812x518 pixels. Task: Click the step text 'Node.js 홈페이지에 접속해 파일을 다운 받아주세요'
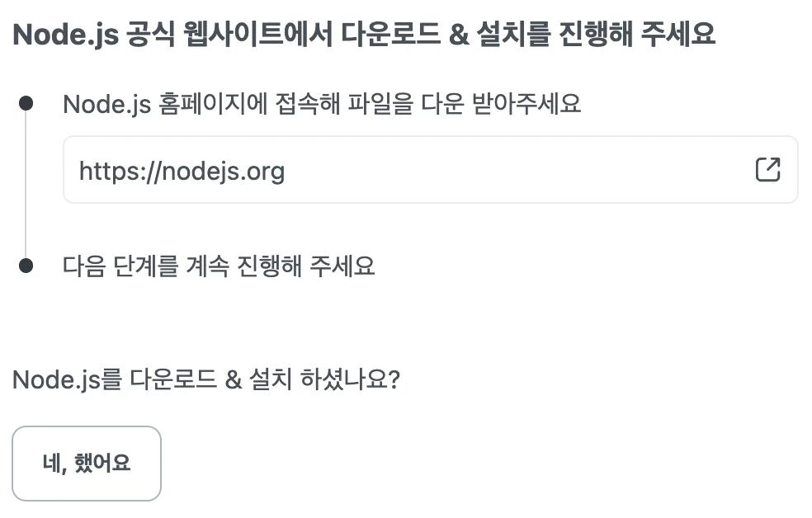322,104
